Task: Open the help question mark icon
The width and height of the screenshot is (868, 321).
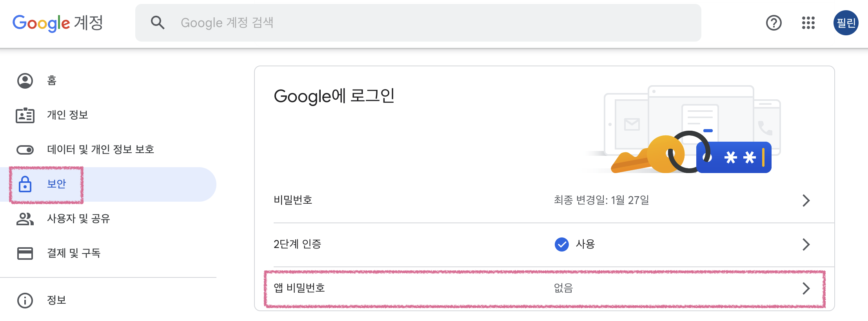Action: click(774, 23)
